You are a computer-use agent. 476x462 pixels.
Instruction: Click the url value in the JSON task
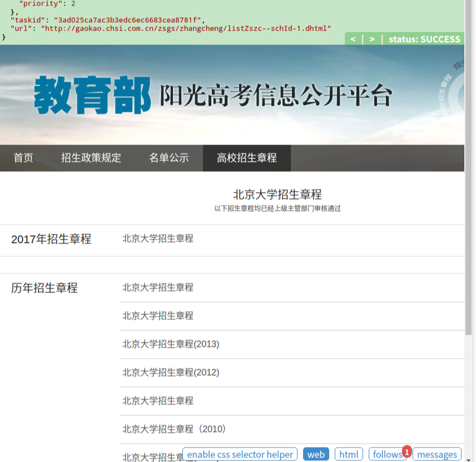click(x=186, y=28)
